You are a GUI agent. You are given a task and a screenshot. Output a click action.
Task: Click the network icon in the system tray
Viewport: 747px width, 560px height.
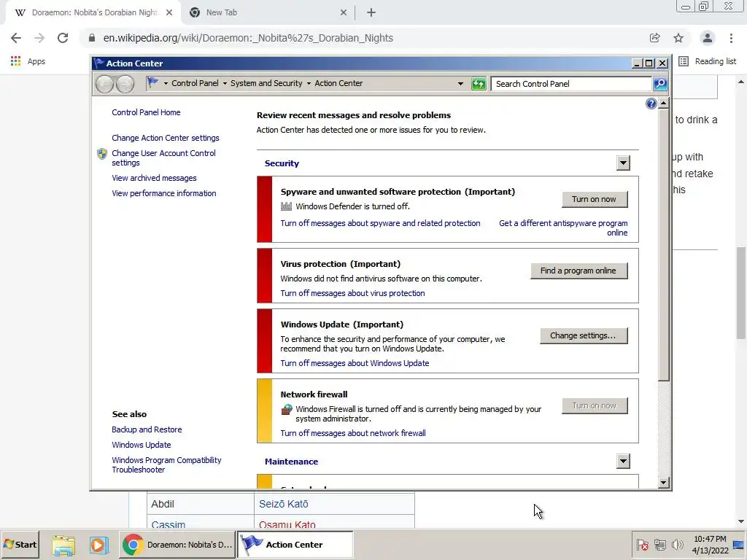(x=659, y=545)
